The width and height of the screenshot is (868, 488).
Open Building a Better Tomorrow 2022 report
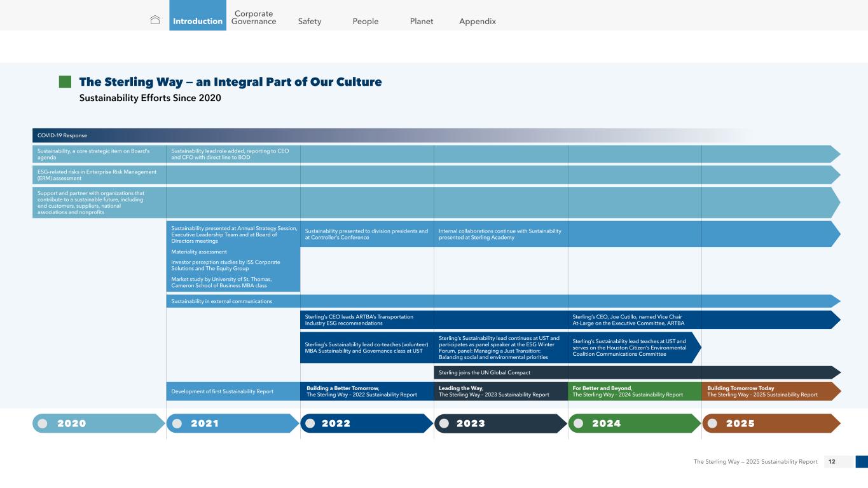[x=362, y=391]
